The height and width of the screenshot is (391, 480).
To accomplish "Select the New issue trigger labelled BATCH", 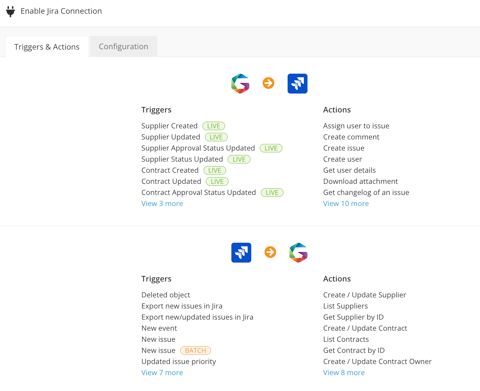I will point(158,350).
